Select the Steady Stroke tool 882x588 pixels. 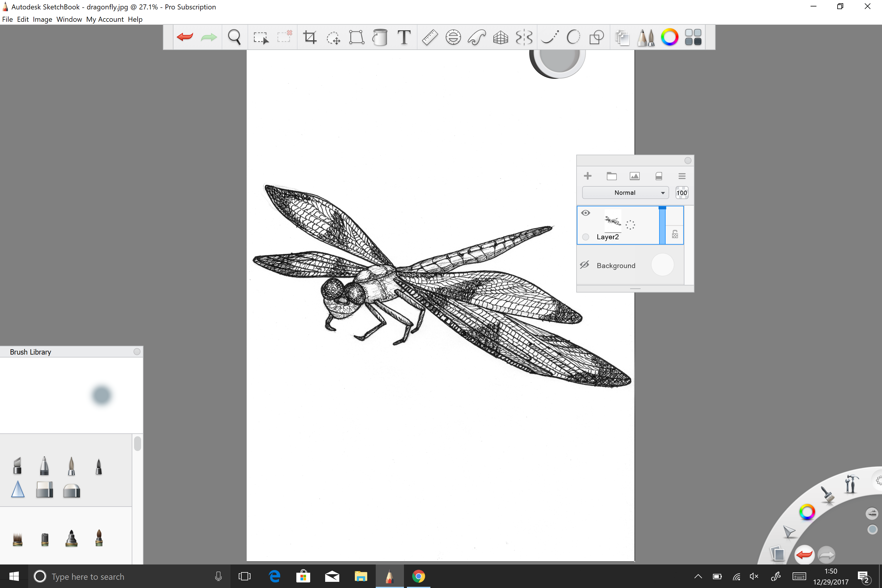click(x=550, y=37)
